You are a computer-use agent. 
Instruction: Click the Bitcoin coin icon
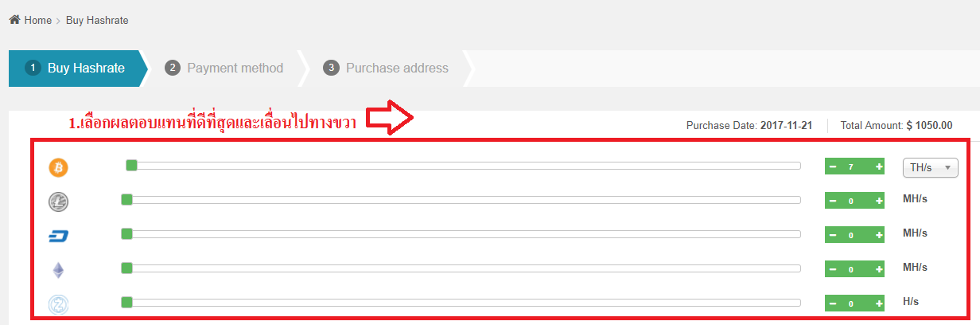(x=59, y=167)
